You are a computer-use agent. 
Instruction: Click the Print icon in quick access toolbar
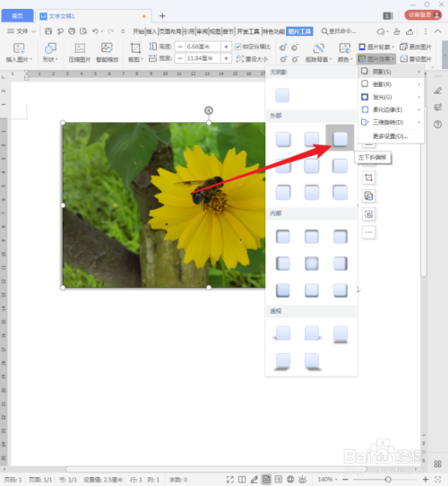click(x=72, y=31)
